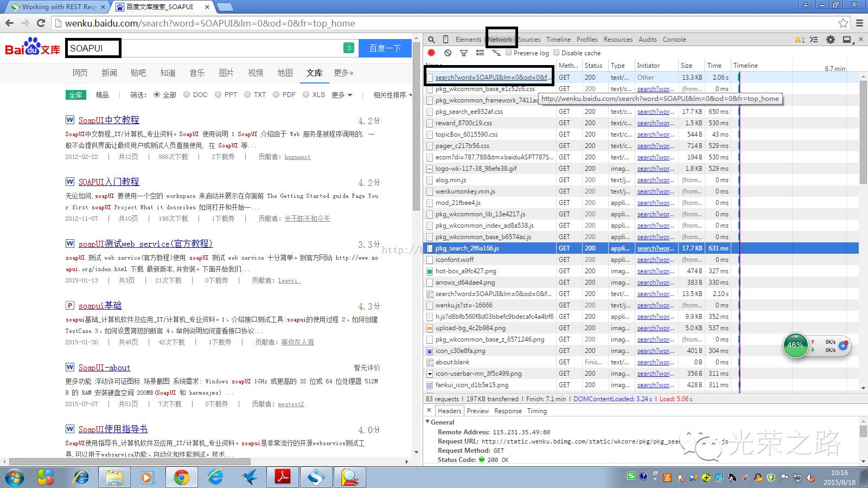The height and width of the screenshot is (488, 868).
Task: Open the Chrome hamburger menu
Action: point(859,23)
